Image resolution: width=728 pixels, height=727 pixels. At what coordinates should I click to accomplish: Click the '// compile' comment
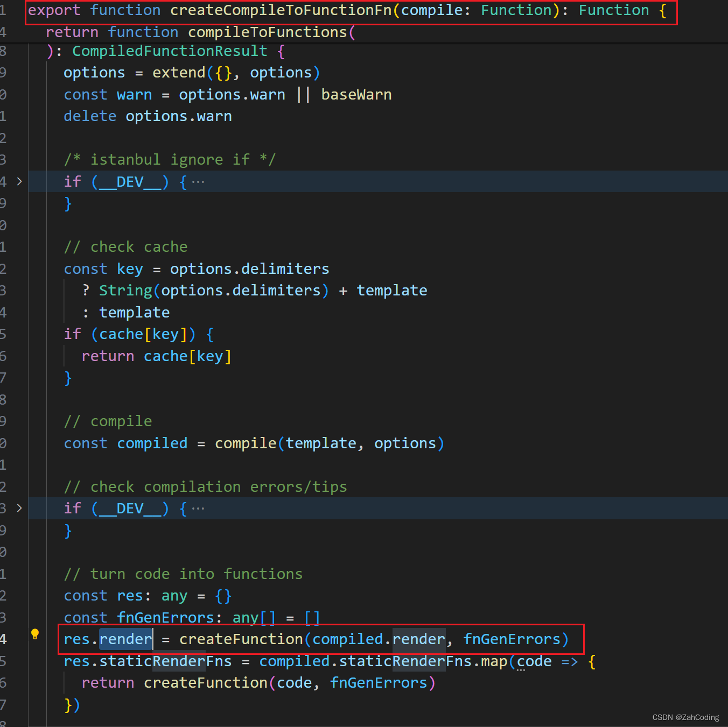(108, 421)
